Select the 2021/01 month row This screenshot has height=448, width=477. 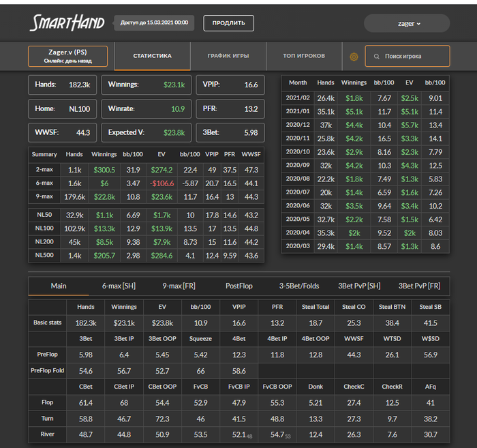pyautogui.click(x=365, y=112)
